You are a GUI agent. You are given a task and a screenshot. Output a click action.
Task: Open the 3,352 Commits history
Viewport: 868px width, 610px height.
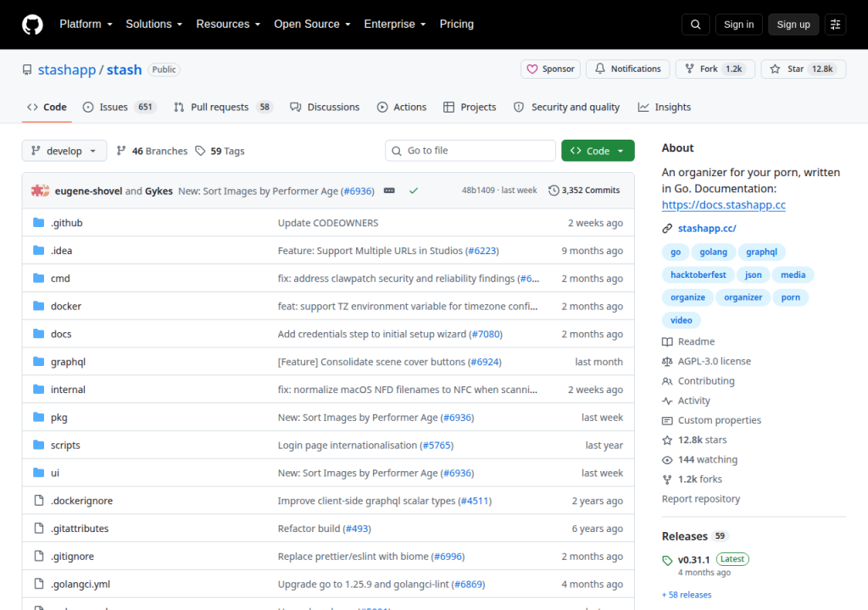(x=584, y=191)
